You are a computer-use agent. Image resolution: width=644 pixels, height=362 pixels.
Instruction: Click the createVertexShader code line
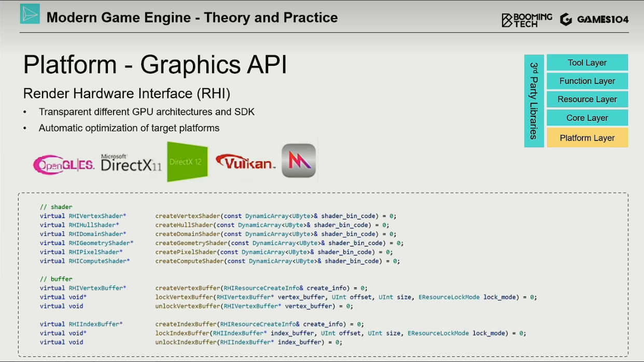pos(218,216)
